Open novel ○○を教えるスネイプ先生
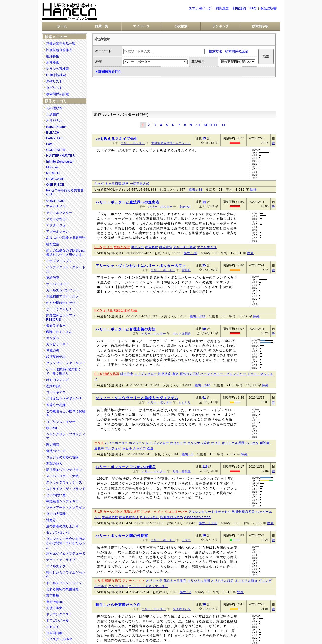322x644 pixels. (116, 139)
